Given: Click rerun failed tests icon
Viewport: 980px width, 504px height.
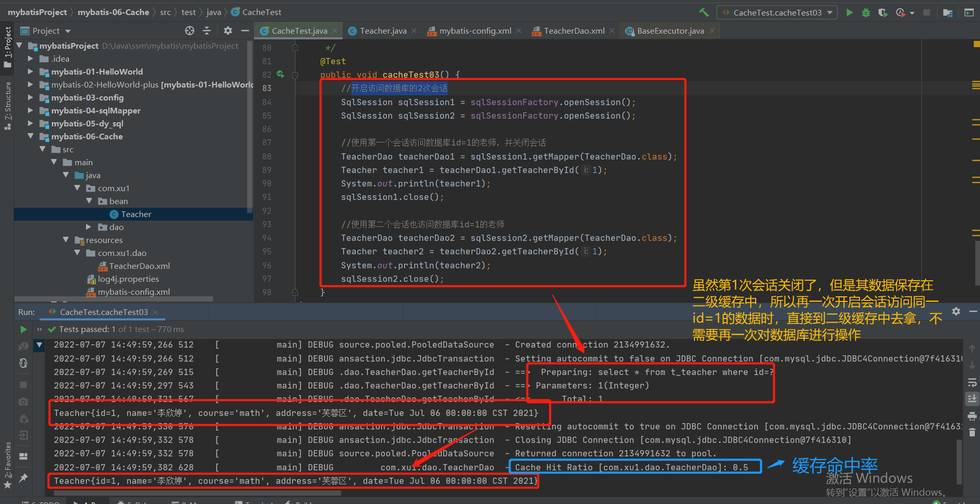Looking at the screenshot, I should click(x=23, y=346).
